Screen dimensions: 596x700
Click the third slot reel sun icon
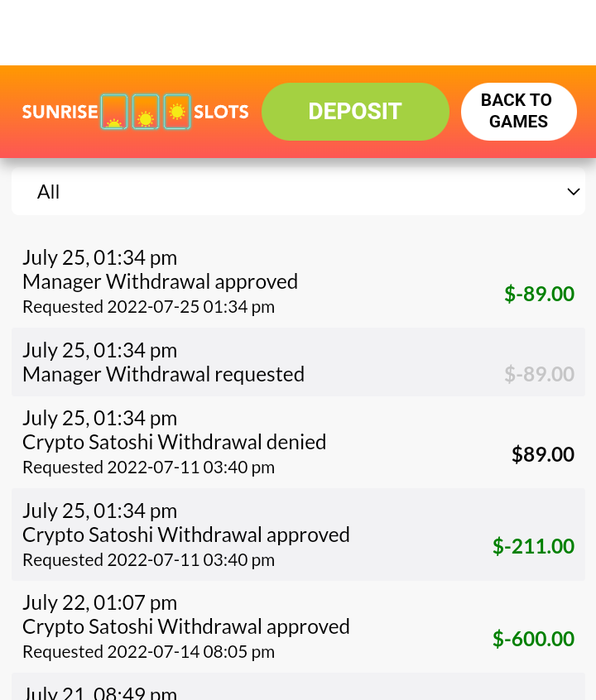point(177,112)
